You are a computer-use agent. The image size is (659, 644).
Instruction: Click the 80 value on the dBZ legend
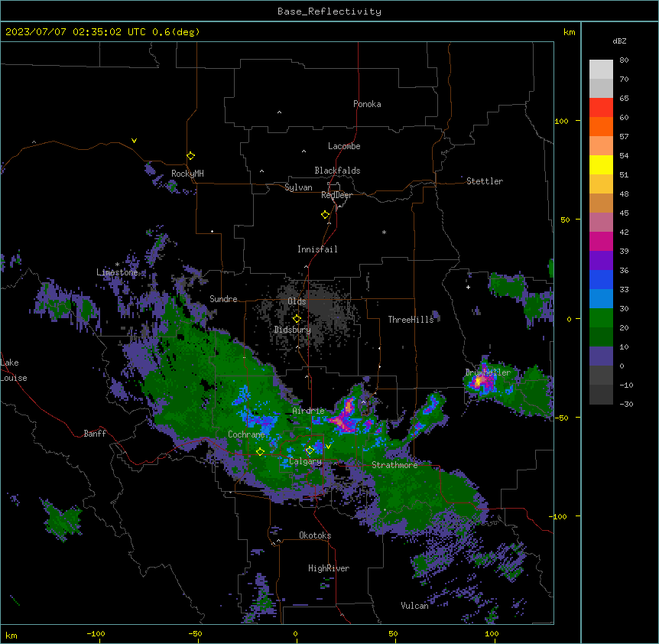(624, 60)
